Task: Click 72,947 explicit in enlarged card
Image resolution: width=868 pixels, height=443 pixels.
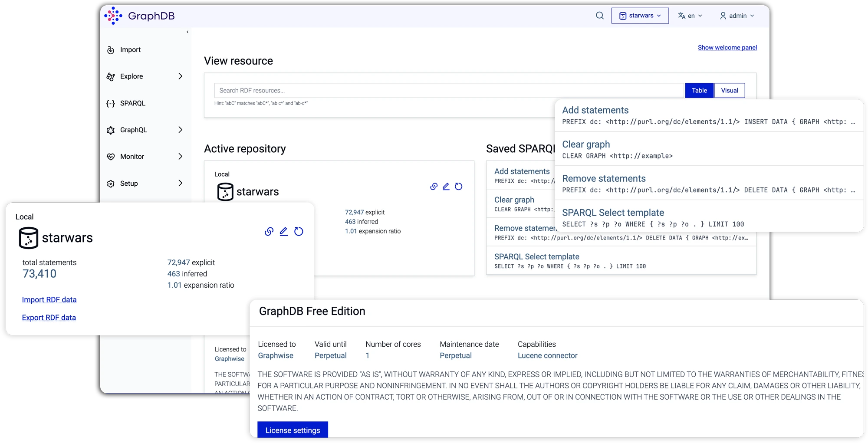Action: click(191, 263)
